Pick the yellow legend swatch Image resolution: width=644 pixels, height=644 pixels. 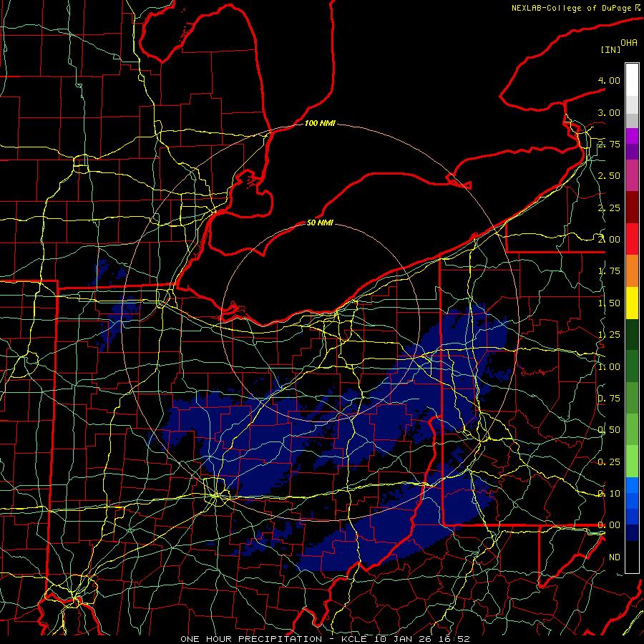tap(632, 303)
